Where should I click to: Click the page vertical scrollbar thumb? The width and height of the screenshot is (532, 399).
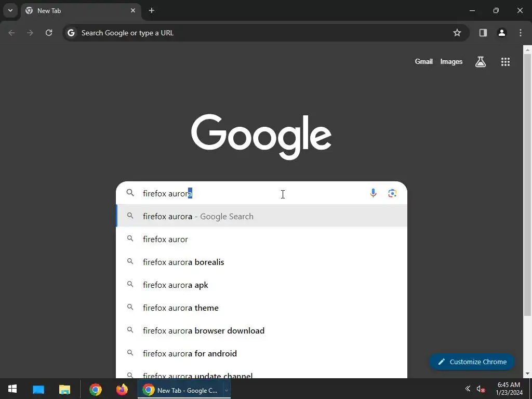pyautogui.click(x=527, y=185)
